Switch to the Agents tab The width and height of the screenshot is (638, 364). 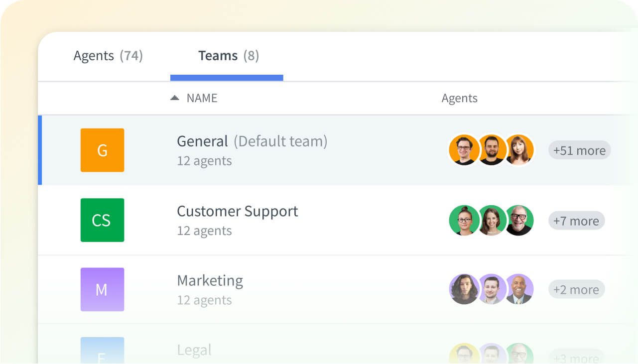pos(108,56)
